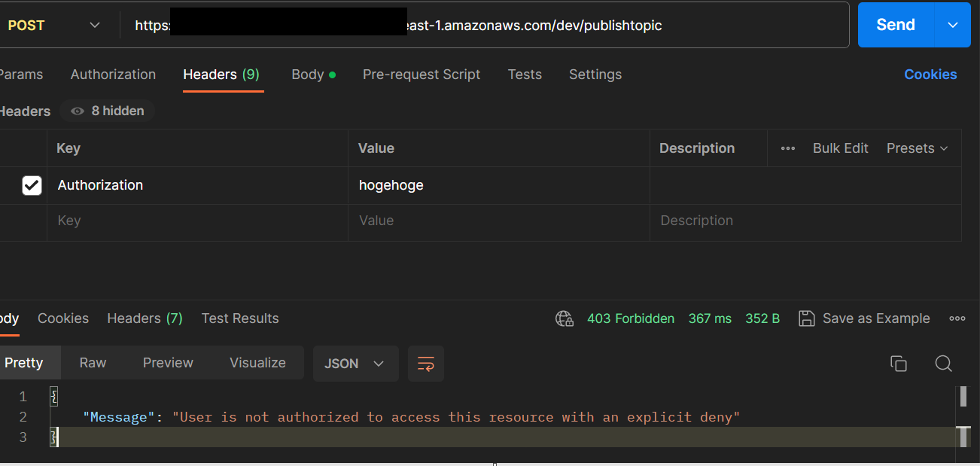Uncheck the Authorization header row checkbox
Viewport: 980px width, 466px height.
(32, 185)
